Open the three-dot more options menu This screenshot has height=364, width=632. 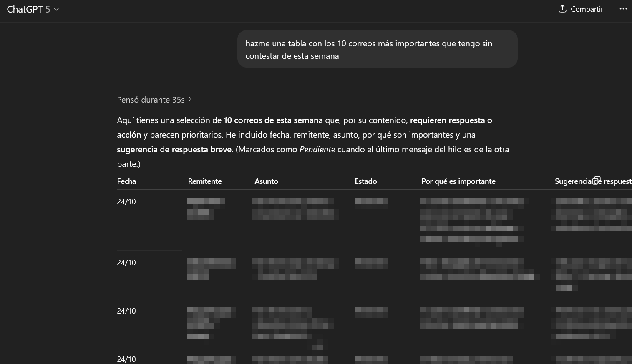click(x=623, y=9)
